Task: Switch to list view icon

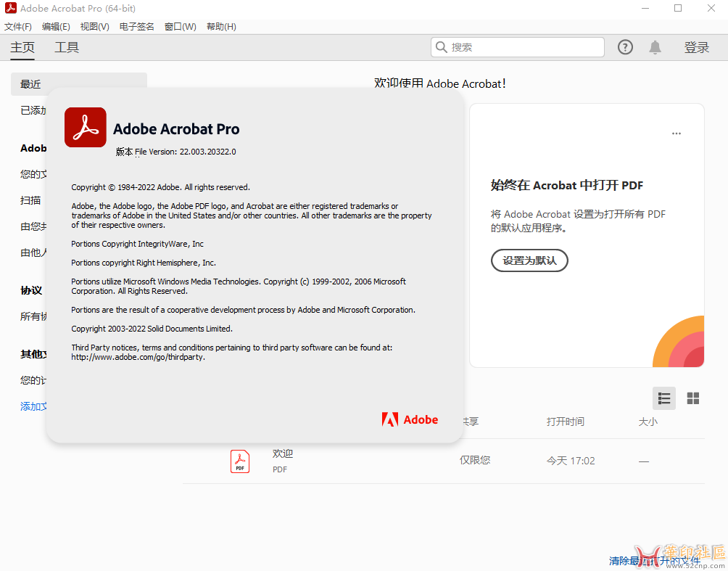Action: (664, 398)
